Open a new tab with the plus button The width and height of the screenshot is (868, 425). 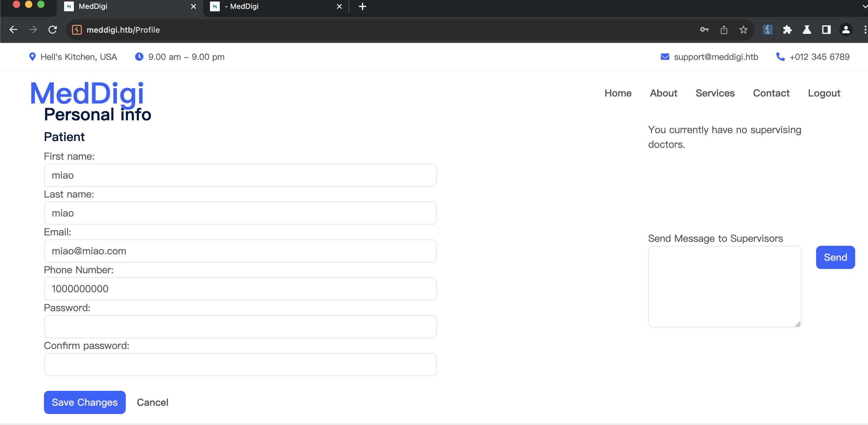pos(362,6)
